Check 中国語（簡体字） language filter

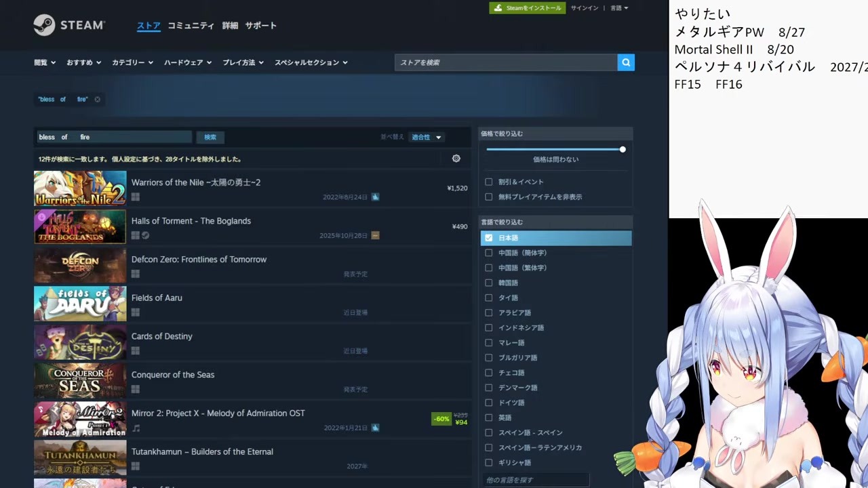click(488, 253)
